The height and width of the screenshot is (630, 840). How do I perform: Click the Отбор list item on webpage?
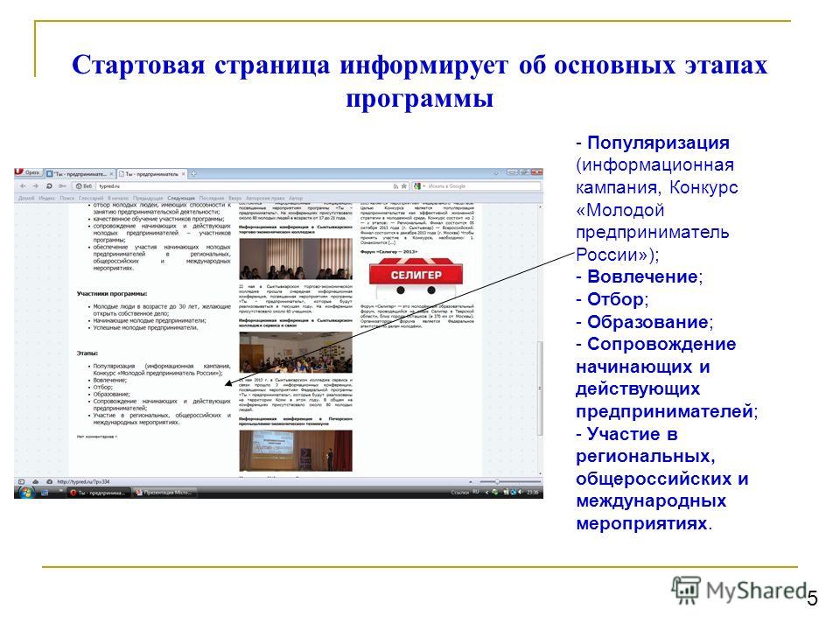click(103, 387)
